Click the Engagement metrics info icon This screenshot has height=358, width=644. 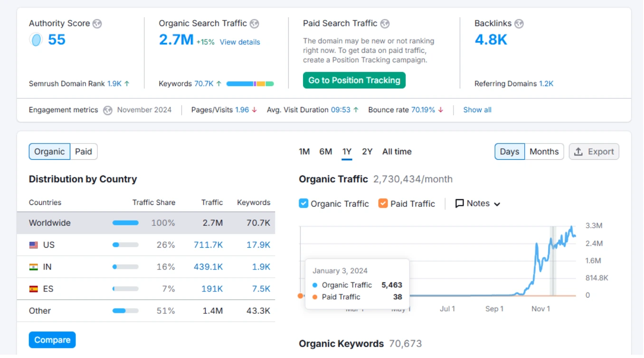(x=108, y=109)
